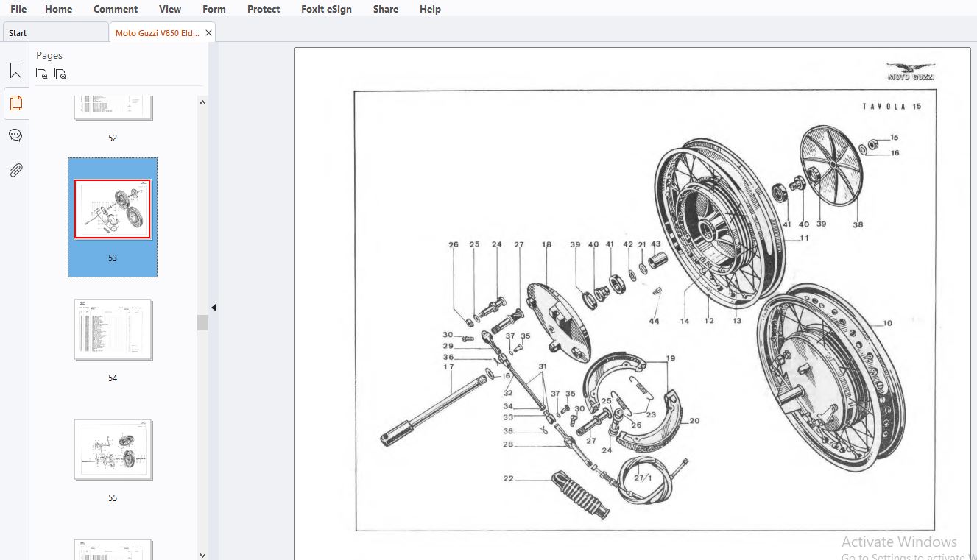Open the Comments panel icon
977x560 pixels.
15,135
